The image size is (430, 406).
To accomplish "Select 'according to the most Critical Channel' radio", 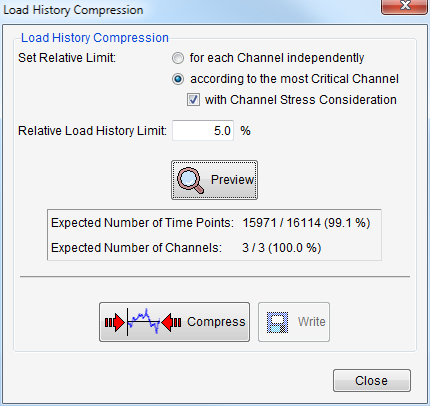I will point(178,79).
